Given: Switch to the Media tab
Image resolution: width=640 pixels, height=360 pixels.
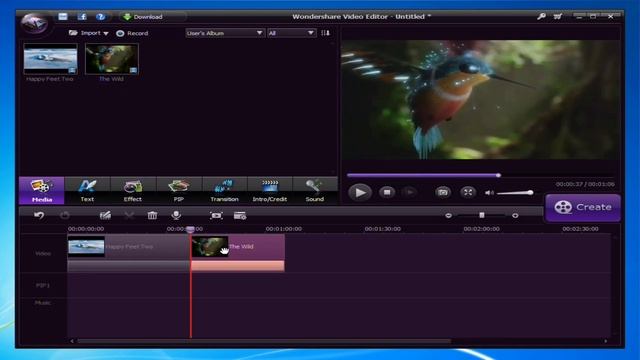Looking at the screenshot, I should (42, 190).
